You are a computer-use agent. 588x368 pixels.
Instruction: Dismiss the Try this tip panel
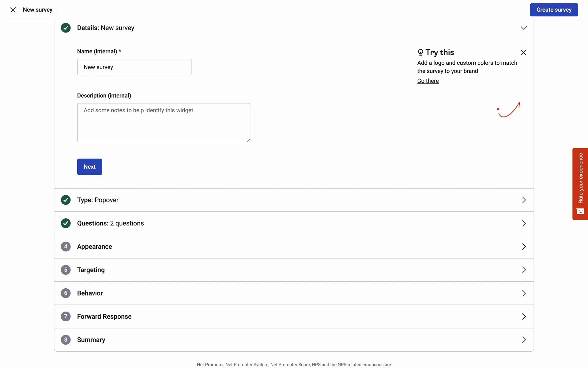pos(523,52)
